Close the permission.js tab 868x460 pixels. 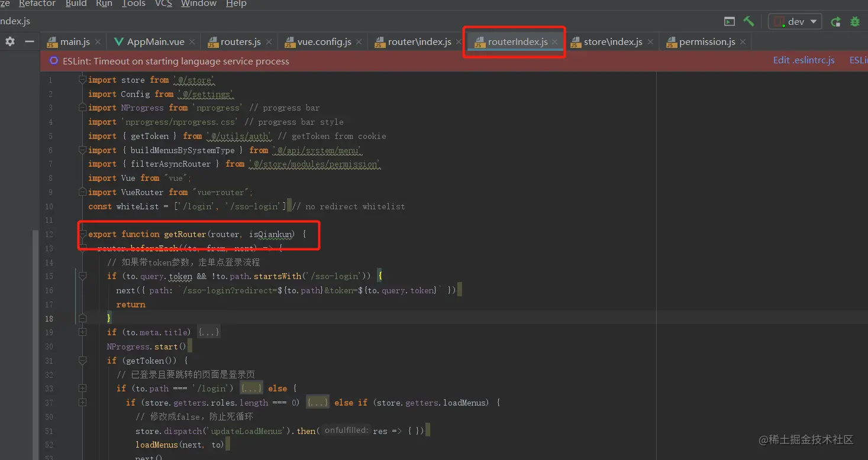click(743, 42)
